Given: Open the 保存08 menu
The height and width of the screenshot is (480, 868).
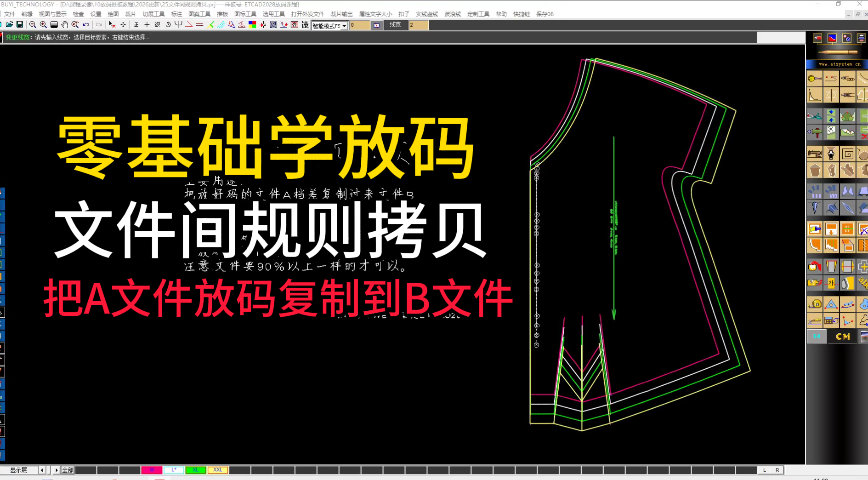Looking at the screenshot, I should click(545, 14).
